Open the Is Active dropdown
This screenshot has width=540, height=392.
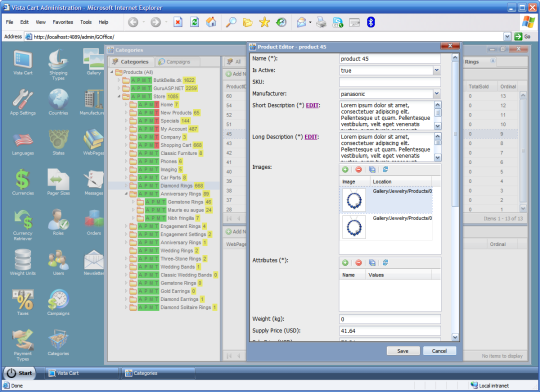tap(436, 70)
